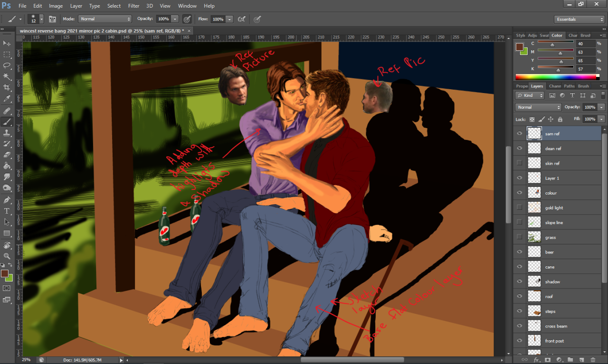Hide the dean ref layer
This screenshot has width=608, height=364.
click(x=519, y=149)
